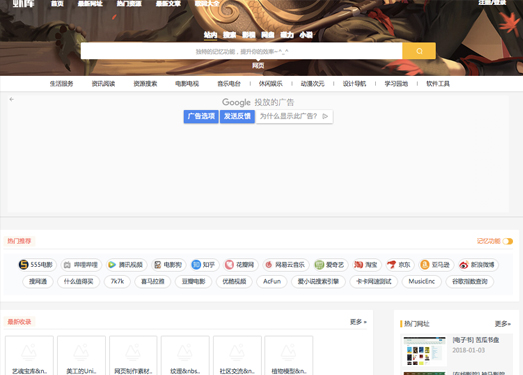The width and height of the screenshot is (523, 375).
Task: Open the 电影狗 shortcut
Action: (168, 265)
